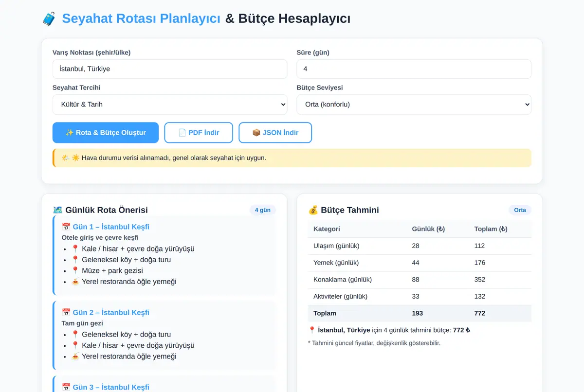Click the '4 gün' badge
Viewport: 584px width, 392px height.
point(263,210)
